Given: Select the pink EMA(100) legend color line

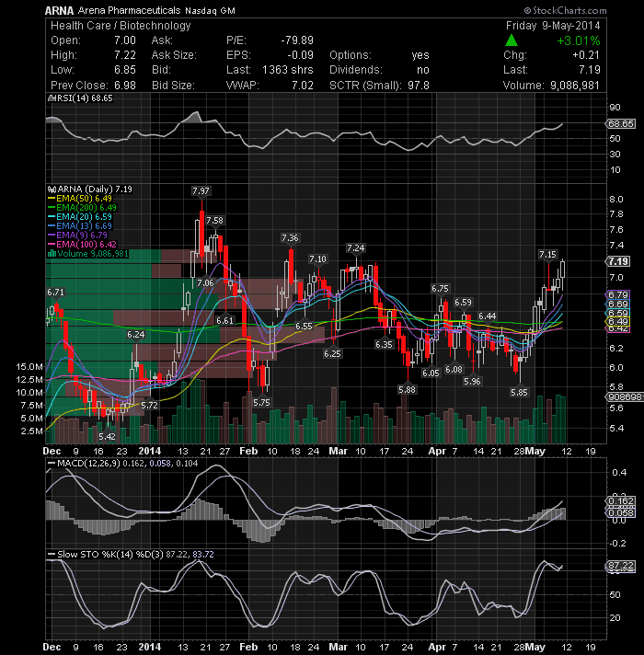Looking at the screenshot, I should (52, 245).
